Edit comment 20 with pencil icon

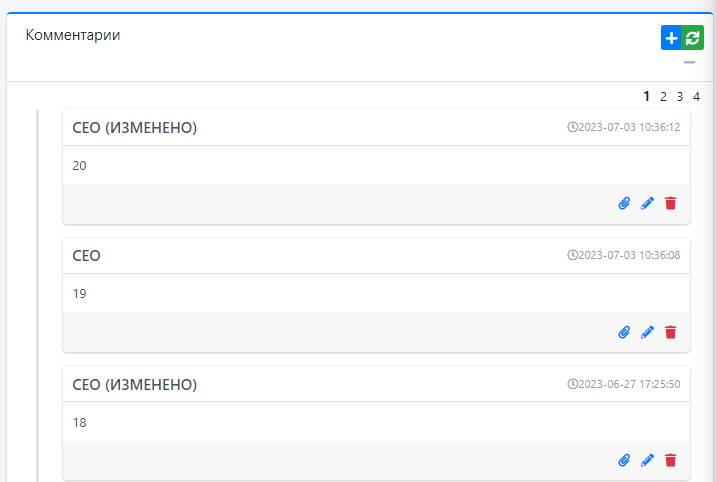click(x=647, y=203)
